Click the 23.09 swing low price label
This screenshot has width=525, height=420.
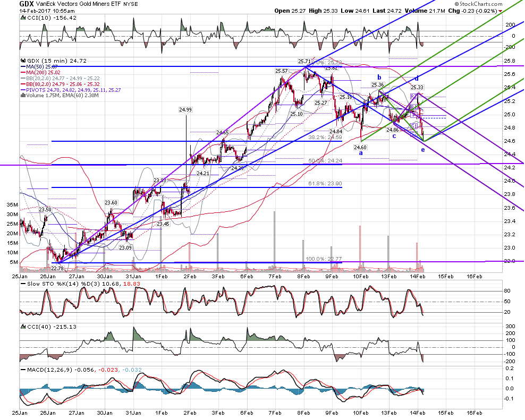[x=125, y=247]
